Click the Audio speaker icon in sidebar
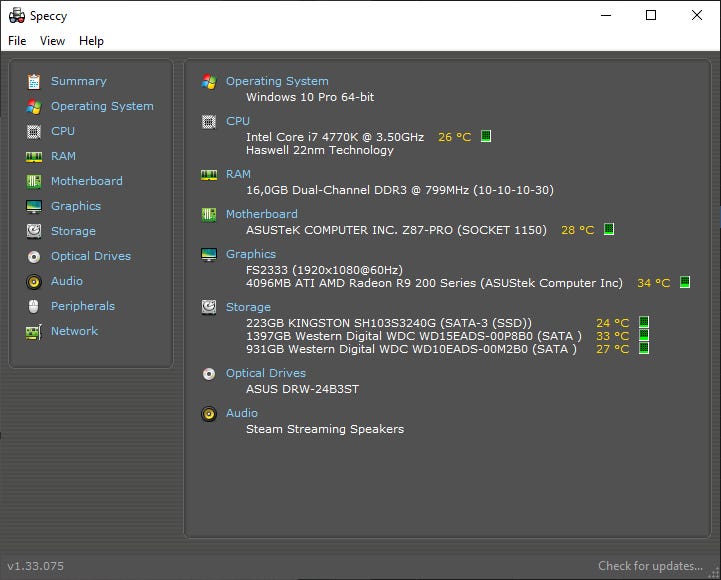Screen dimensions: 721x580 (34, 281)
